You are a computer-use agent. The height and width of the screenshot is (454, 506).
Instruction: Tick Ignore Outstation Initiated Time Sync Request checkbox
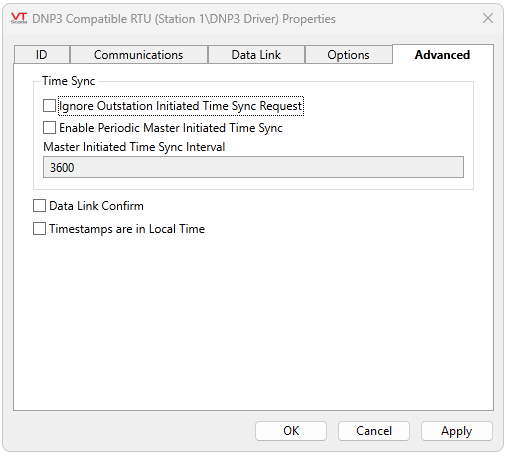49,106
